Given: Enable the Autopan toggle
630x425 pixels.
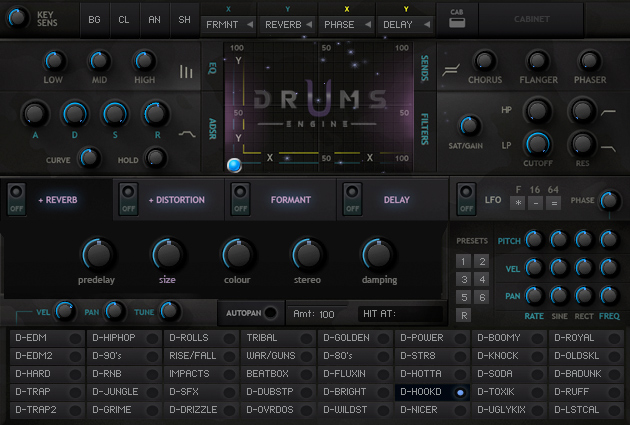Looking at the screenshot, I should point(271,313).
